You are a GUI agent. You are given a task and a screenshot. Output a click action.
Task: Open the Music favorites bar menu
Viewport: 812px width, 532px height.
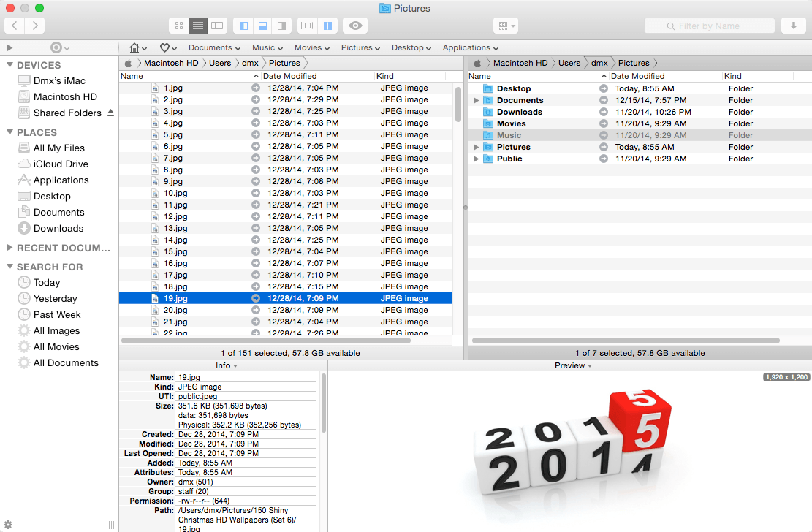pyautogui.click(x=267, y=47)
